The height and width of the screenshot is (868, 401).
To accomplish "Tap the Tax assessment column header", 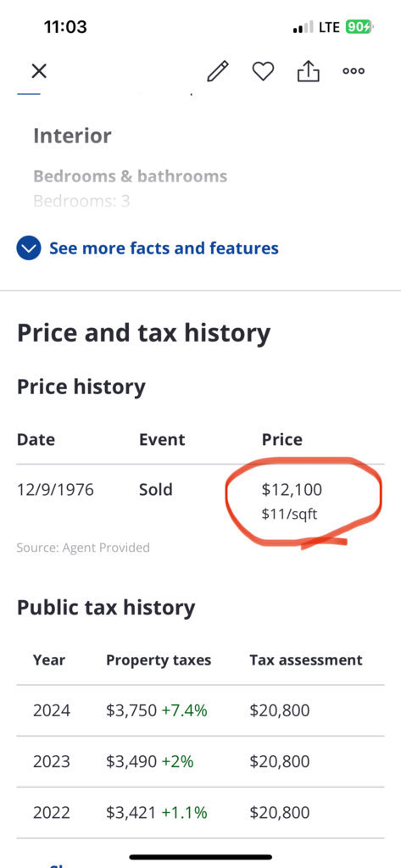I will (306, 659).
